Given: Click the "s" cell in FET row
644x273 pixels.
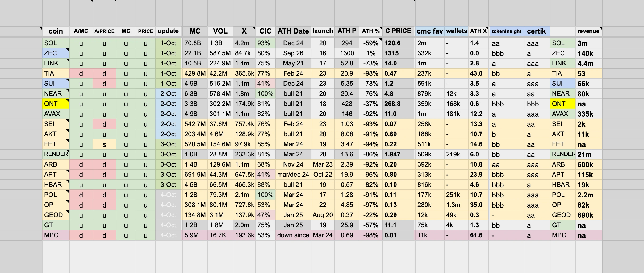Looking at the screenshot, I should [x=104, y=144].
